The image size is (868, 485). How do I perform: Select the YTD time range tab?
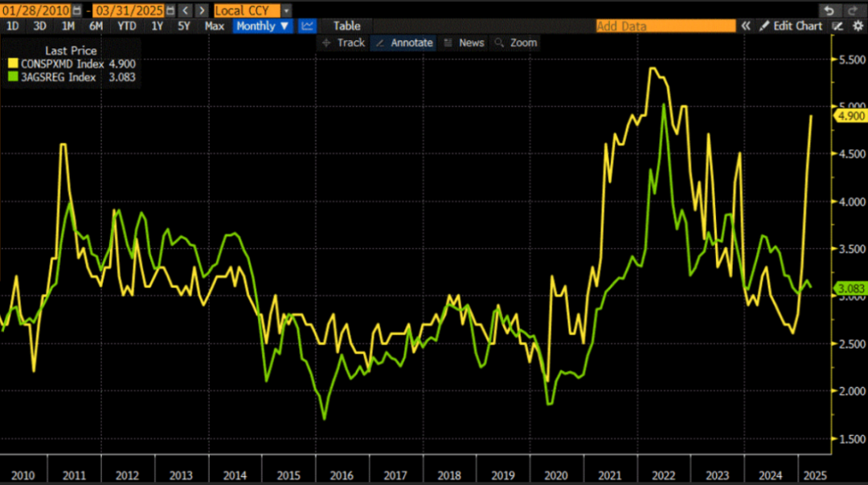[x=127, y=26]
